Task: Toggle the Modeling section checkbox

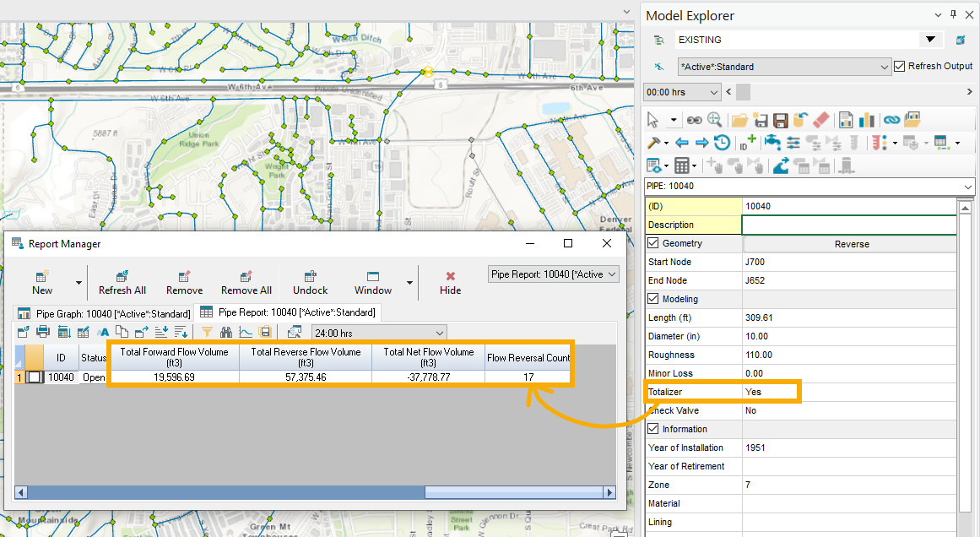Action: coord(653,299)
